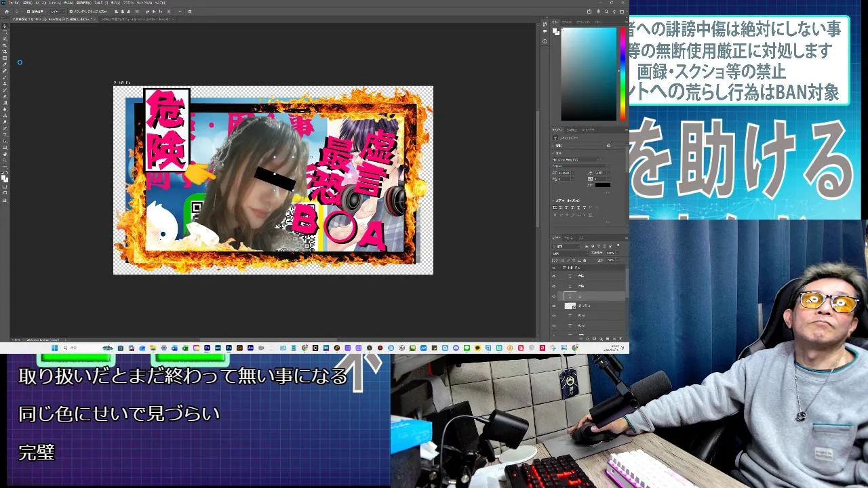Hide the highlighted text layer via eye icon

554,296
